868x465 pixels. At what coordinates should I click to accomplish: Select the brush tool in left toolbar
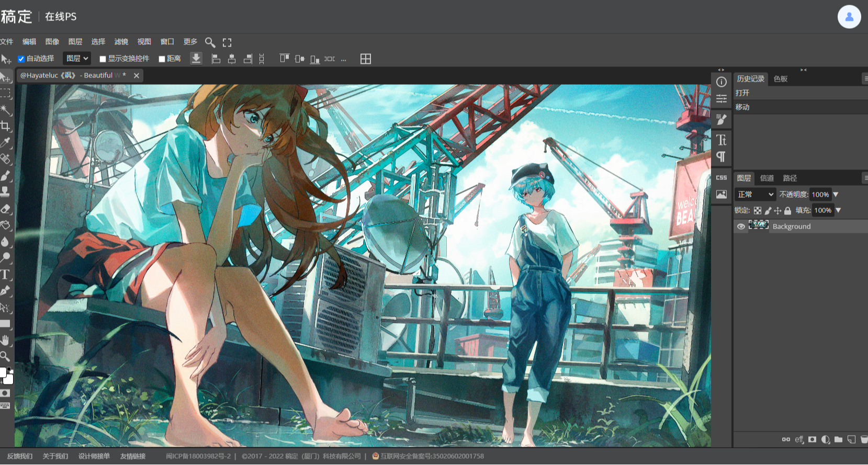click(5, 175)
